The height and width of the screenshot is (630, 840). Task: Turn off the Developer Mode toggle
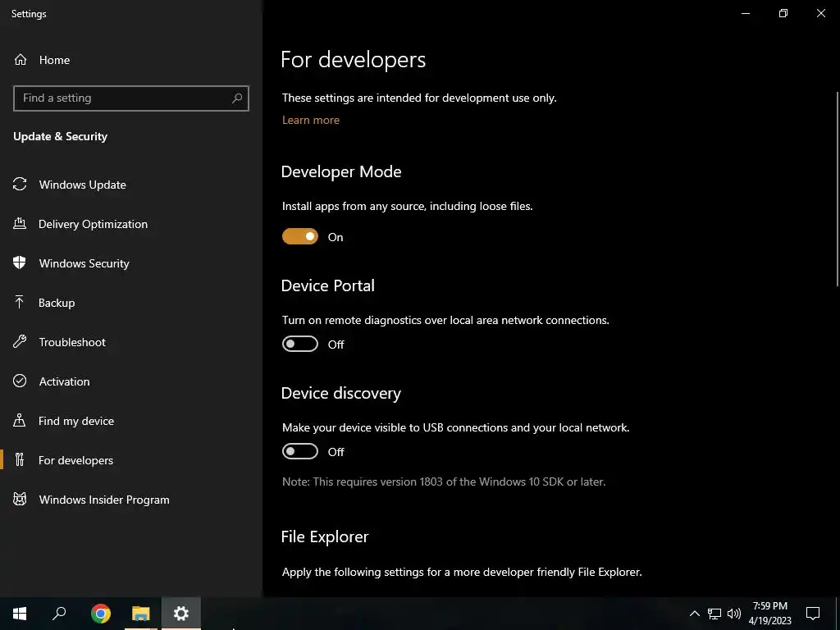[300, 236]
